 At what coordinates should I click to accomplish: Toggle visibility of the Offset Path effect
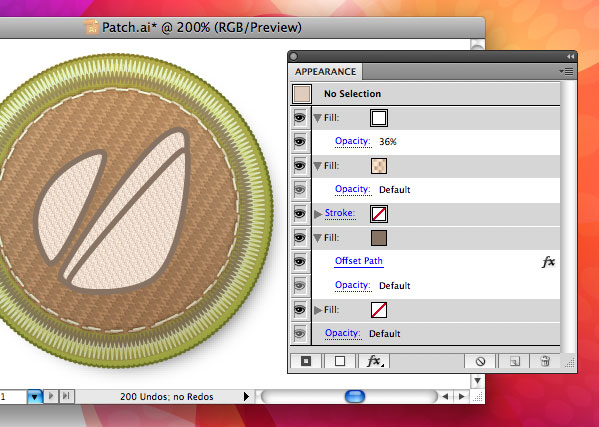pyautogui.click(x=300, y=262)
